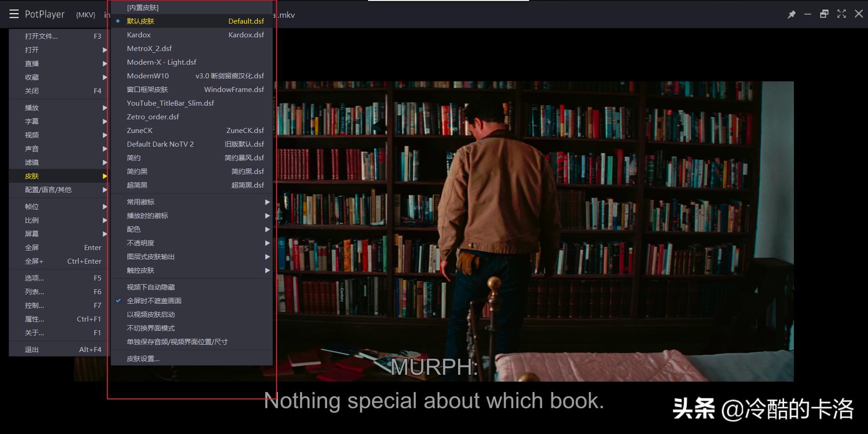
Task: Expand the 不透明度 submenu
Action: [x=192, y=243]
